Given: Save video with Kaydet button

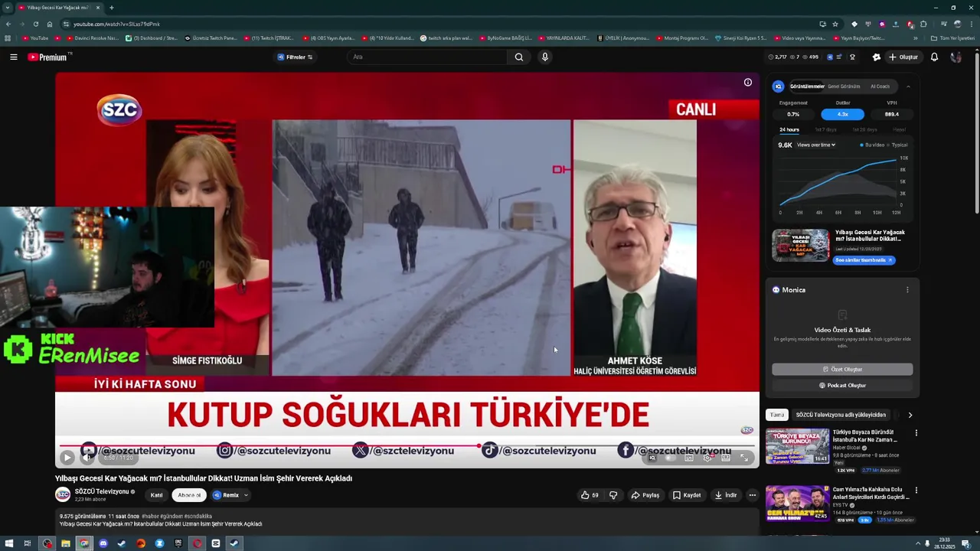Looking at the screenshot, I should click(687, 495).
